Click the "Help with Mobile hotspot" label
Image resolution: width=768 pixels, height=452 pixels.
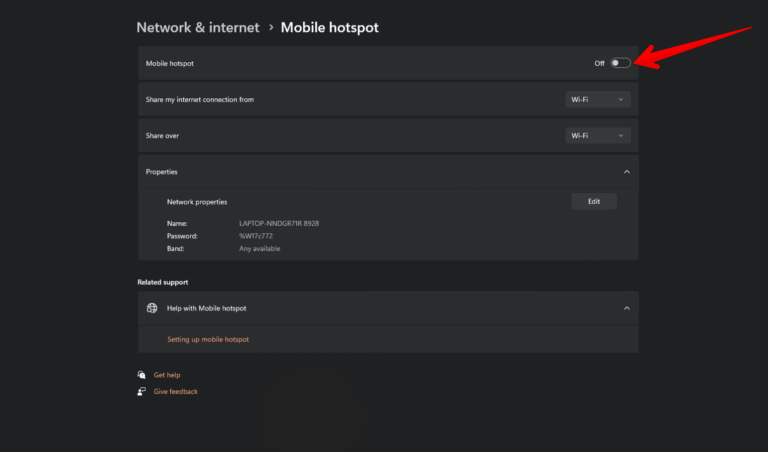[206, 308]
